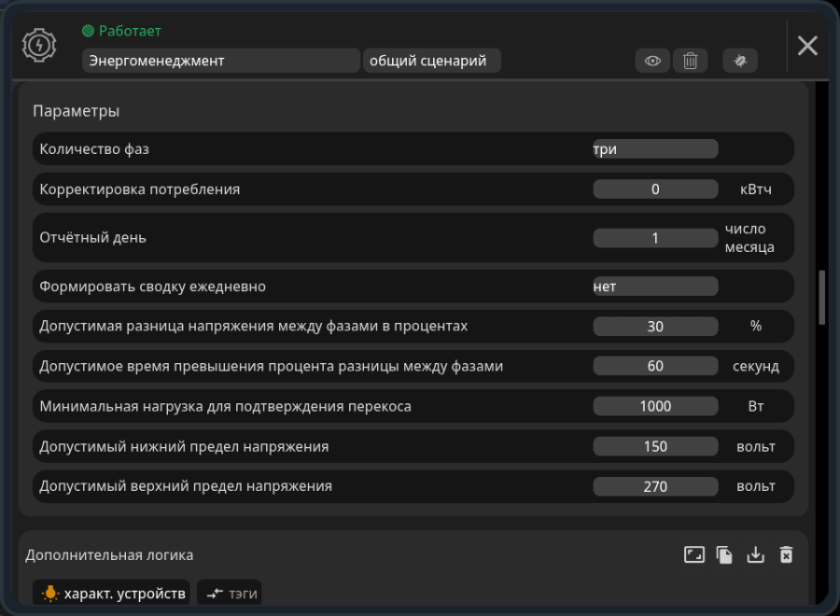Click Допустимый верхний предел напряжения label

[x=186, y=486]
